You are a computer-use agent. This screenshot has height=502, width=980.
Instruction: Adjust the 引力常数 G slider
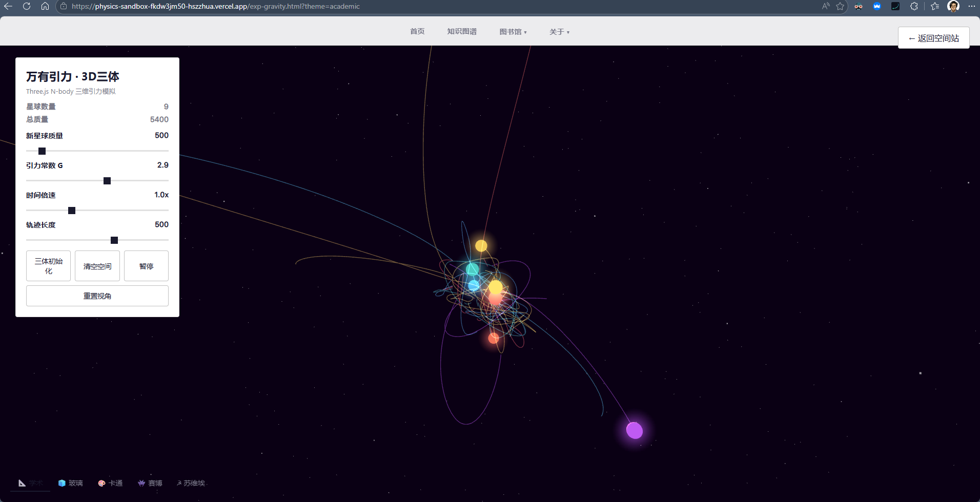click(97, 181)
